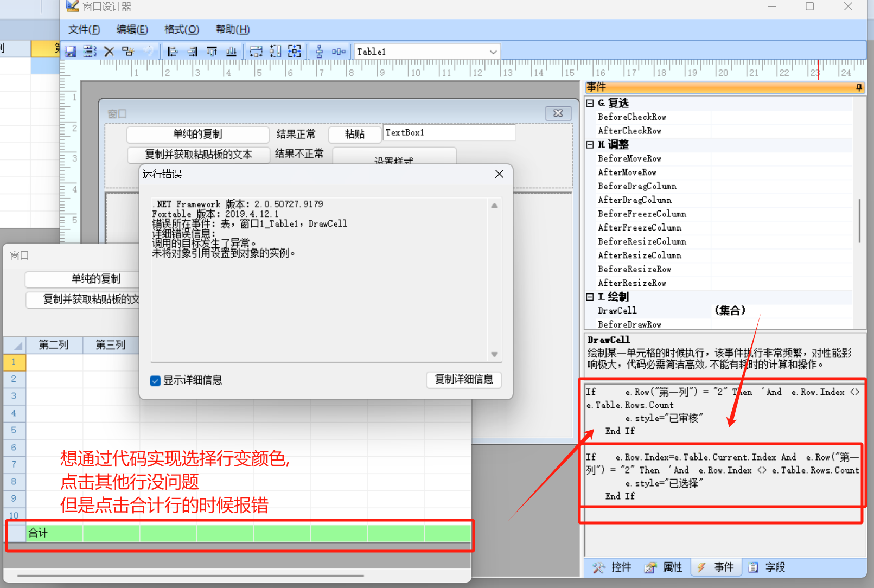
Task: Click the pin icon on the 事件 panel
Action: click(859, 87)
